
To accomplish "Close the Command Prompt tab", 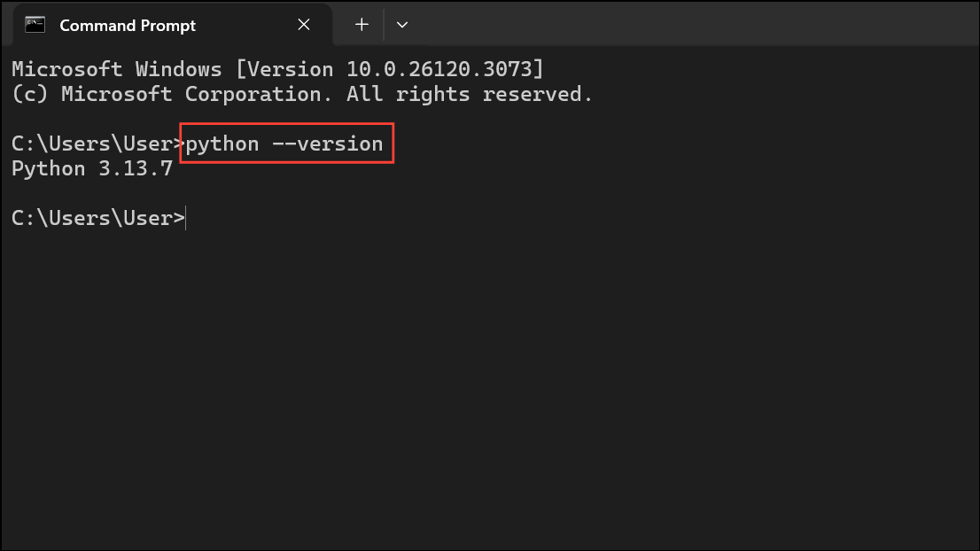I will [304, 24].
